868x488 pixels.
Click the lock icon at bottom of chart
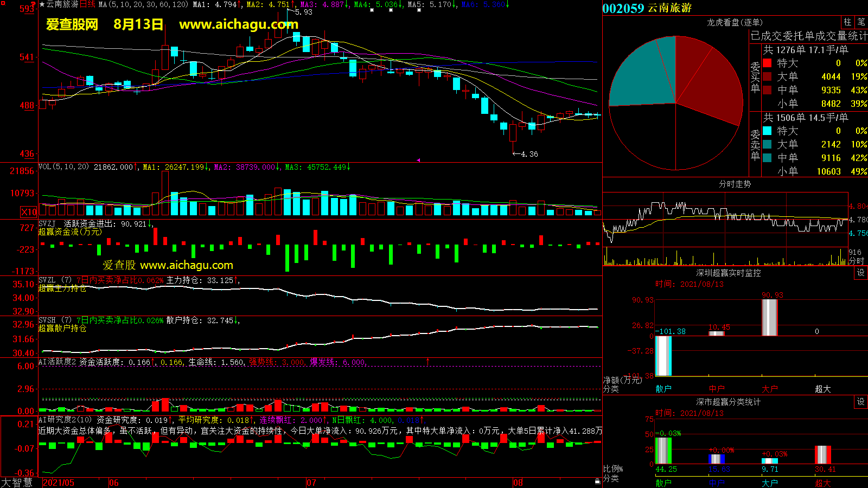pos(597,481)
